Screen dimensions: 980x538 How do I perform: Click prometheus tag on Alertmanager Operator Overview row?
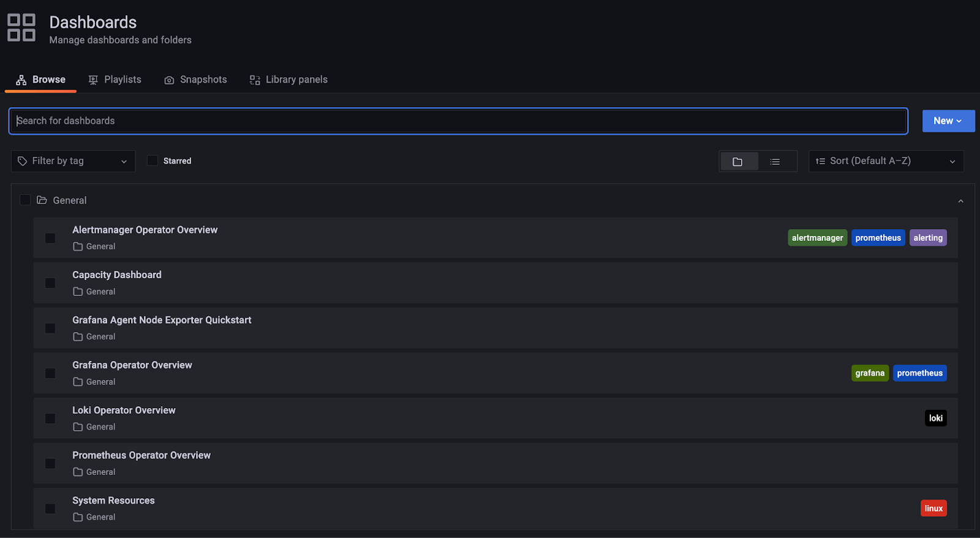click(878, 238)
